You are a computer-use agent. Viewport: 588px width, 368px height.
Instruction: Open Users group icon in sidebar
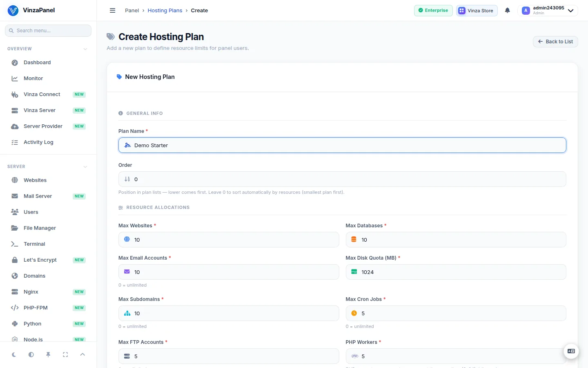tap(15, 212)
